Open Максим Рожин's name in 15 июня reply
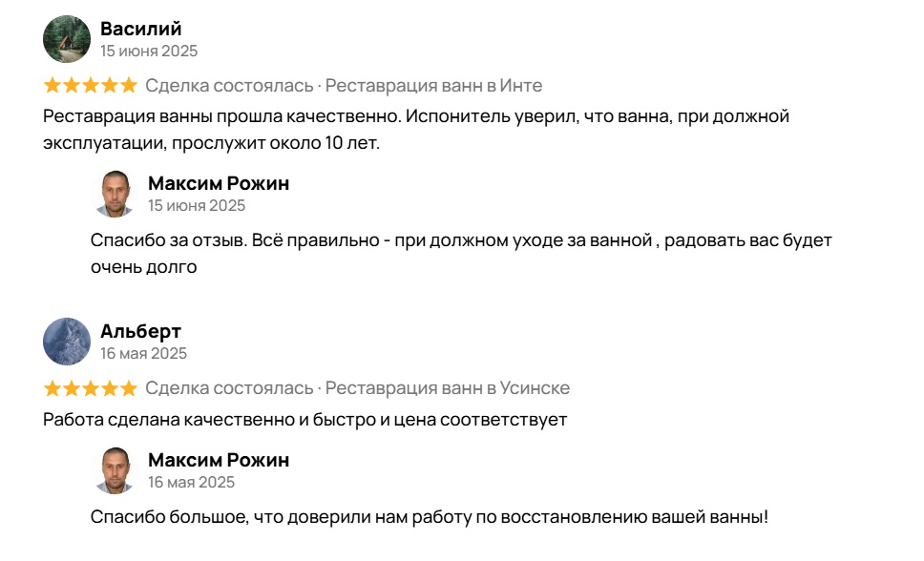Image resolution: width=924 pixels, height=561 pixels. pyautogui.click(x=218, y=183)
